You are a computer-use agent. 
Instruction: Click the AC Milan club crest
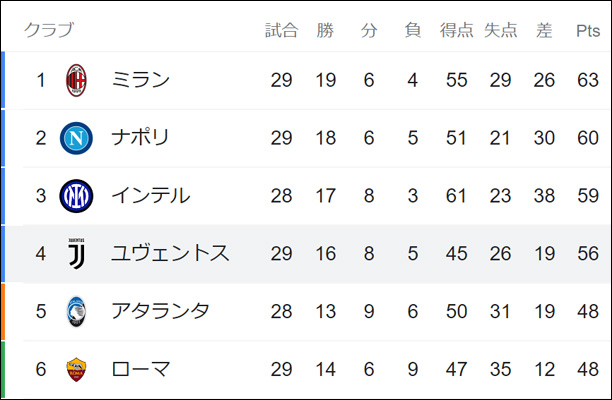[x=76, y=80]
